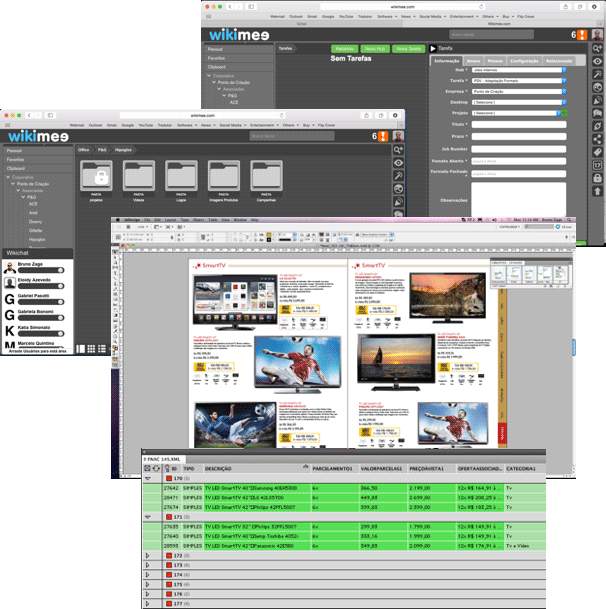Switch to list view layout icon
606x609 pixels.
point(102,349)
